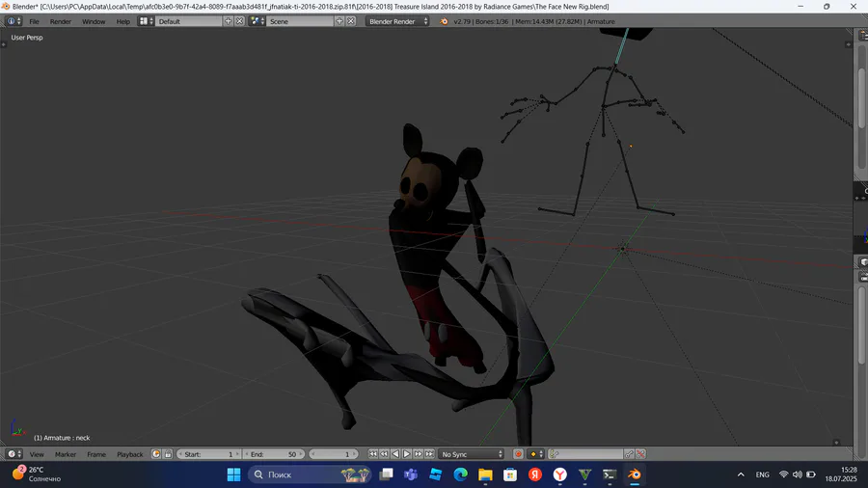Viewport: 868px width, 488px height.
Task: Click the active keying set field
Action: (x=585, y=453)
